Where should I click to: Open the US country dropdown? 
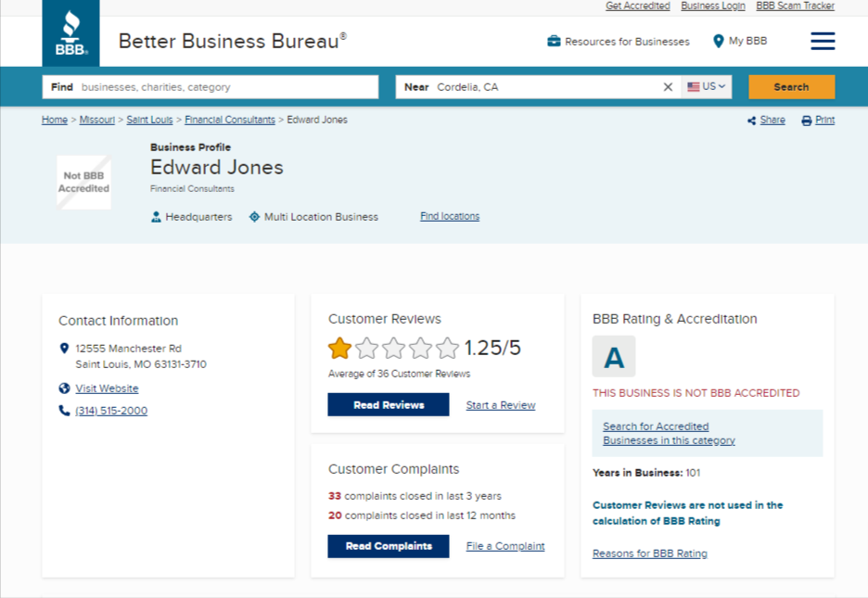[x=707, y=87]
